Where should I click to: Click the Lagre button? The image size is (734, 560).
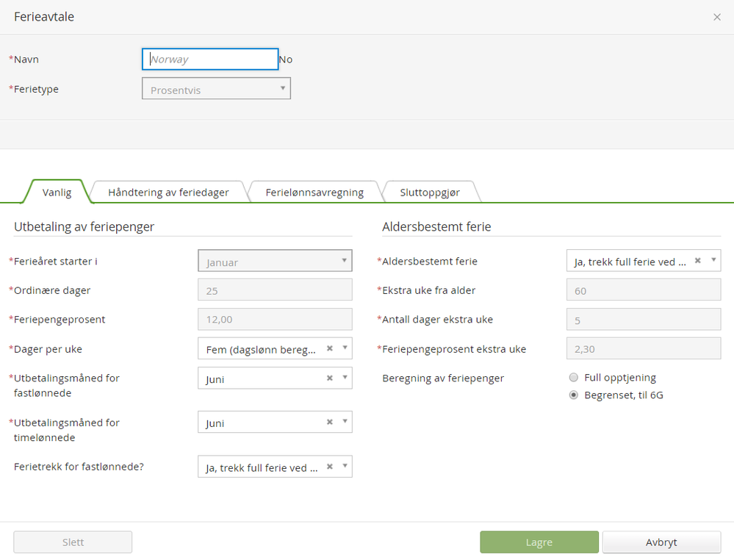pos(539,542)
